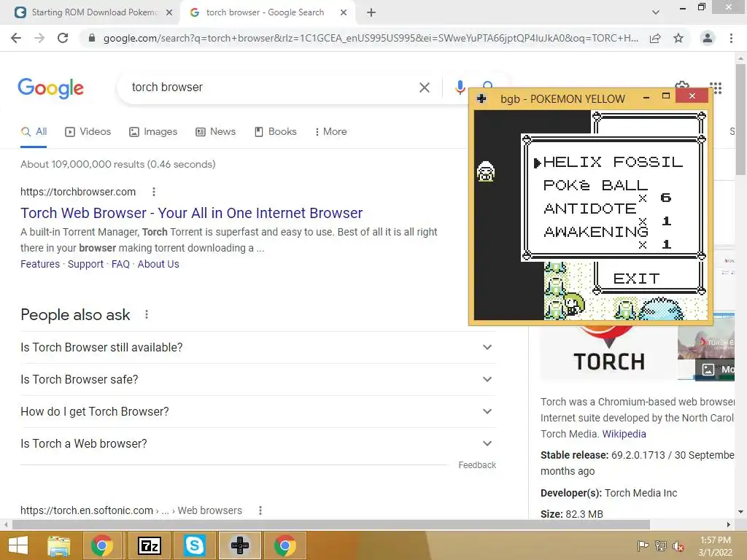Click the first Chrome icon in taskbar
Screen dimensions: 747x560
point(102,545)
